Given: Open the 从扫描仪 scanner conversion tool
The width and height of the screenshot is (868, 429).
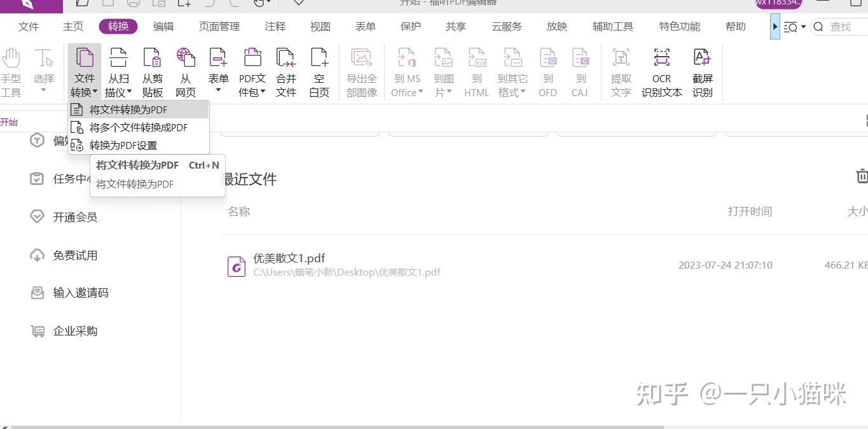Looking at the screenshot, I should tap(118, 70).
